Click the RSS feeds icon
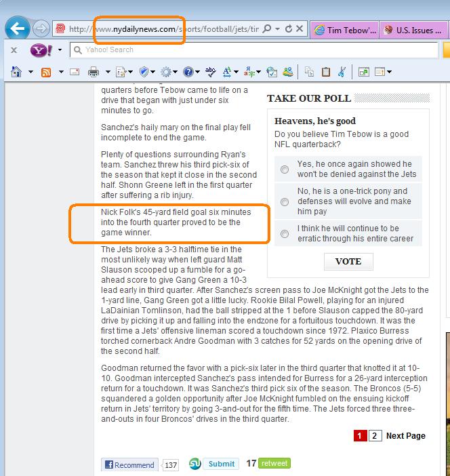Screen dimensions: 450x476 tap(46, 73)
